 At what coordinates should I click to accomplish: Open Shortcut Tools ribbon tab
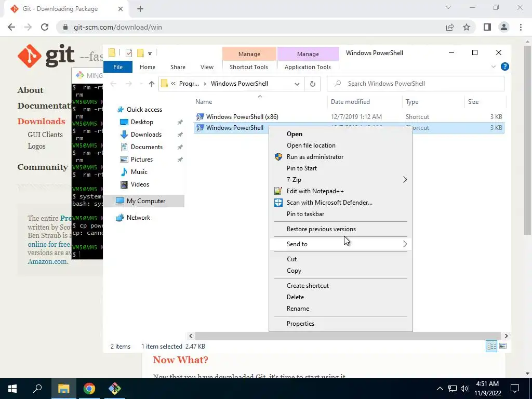(x=249, y=67)
